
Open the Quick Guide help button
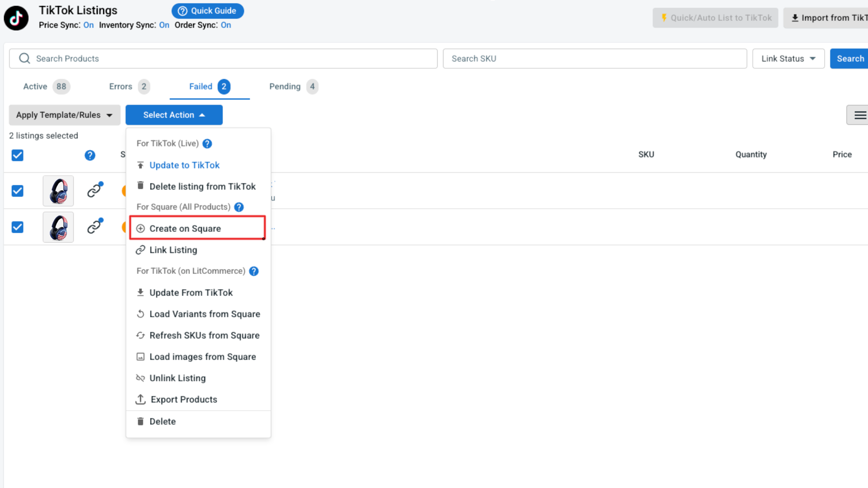(208, 11)
